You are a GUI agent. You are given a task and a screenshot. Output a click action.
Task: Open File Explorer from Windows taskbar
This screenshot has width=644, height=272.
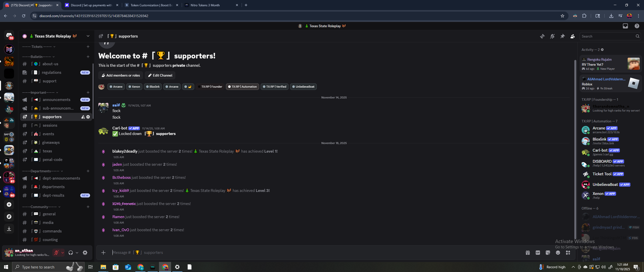click(x=103, y=267)
